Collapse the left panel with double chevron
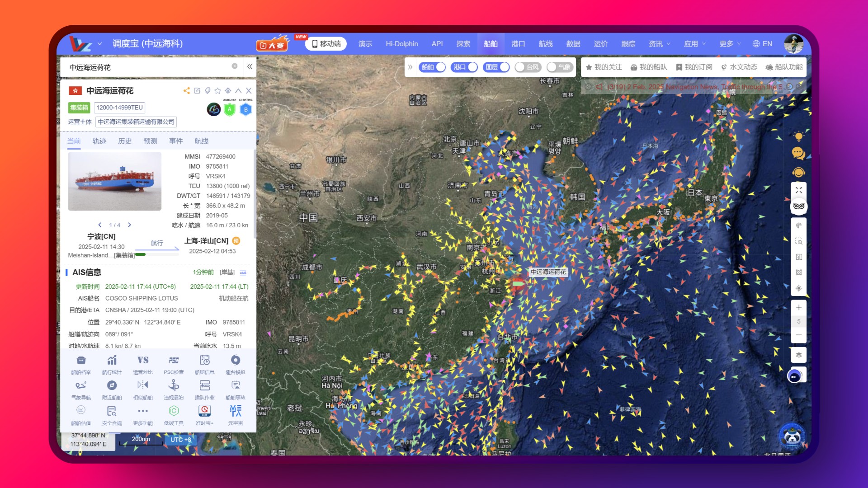Viewport: 868px width, 488px height. tap(250, 66)
